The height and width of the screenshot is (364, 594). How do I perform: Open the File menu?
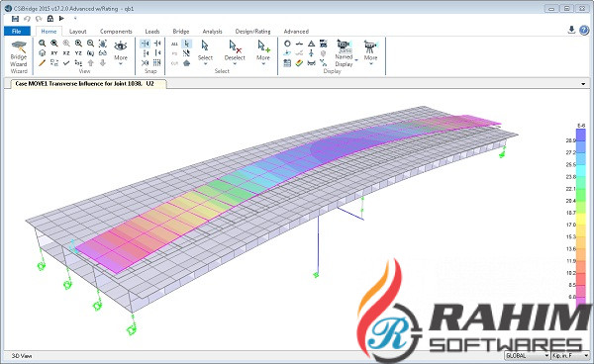[x=17, y=31]
